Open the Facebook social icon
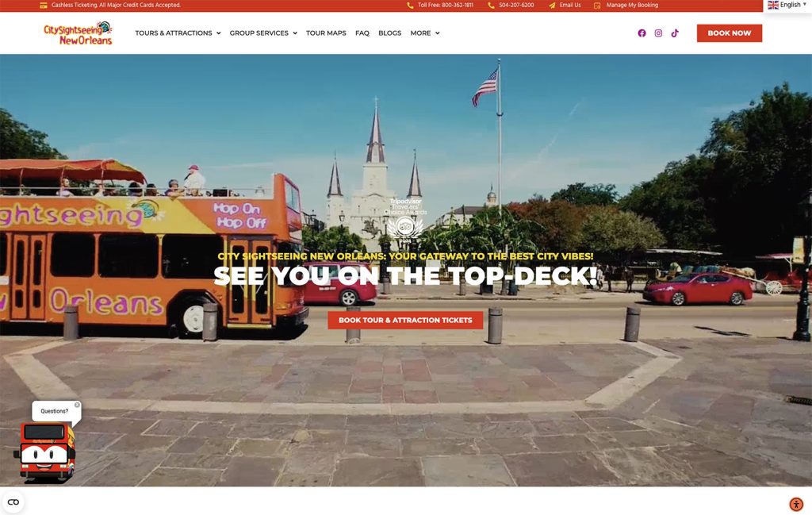812x515 pixels. tap(642, 33)
